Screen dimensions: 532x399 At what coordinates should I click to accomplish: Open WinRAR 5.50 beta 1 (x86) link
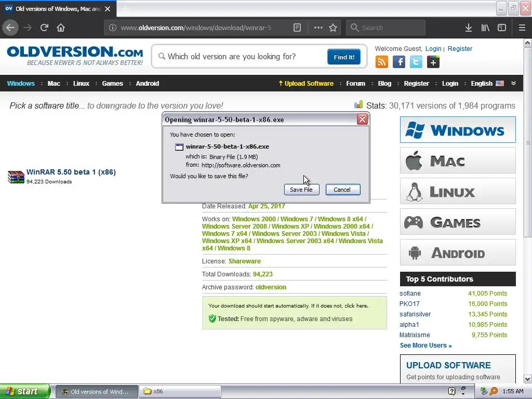[x=71, y=172]
